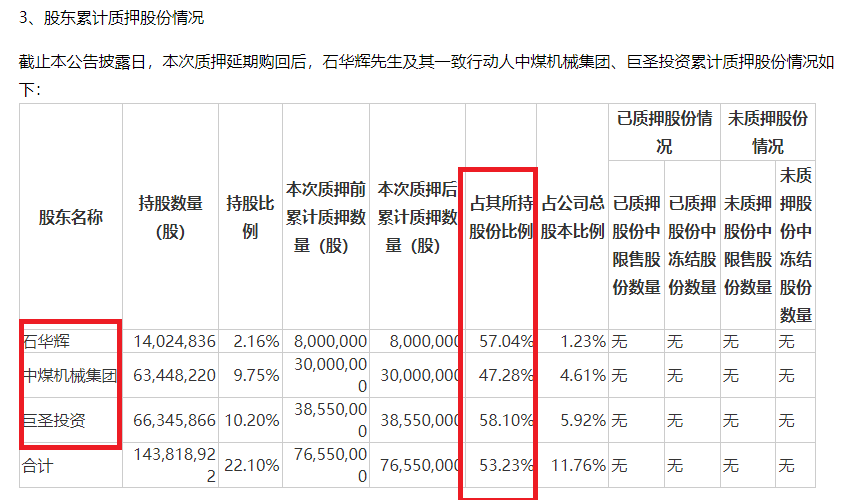Click the 本次质押前累计质押数量 header
Viewport: 848px width, 500px height.
pos(326,217)
